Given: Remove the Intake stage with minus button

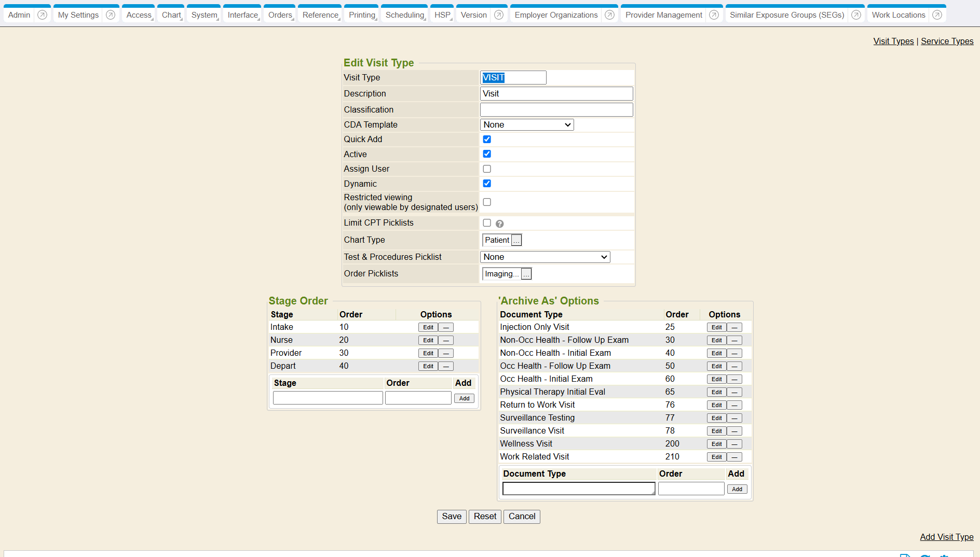Looking at the screenshot, I should (x=446, y=328).
